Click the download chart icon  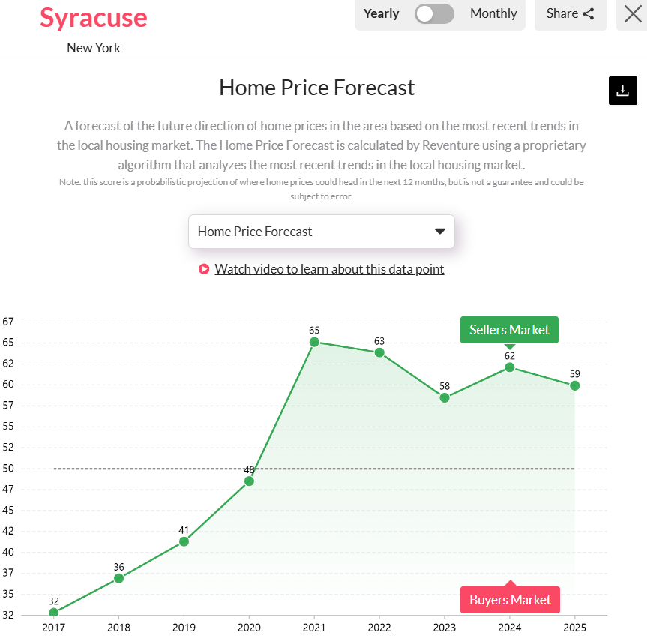(x=622, y=90)
